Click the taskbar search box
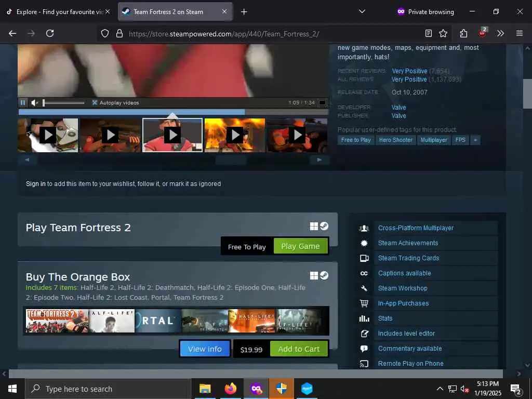Screen dimensions: 532x399 tap(108, 389)
